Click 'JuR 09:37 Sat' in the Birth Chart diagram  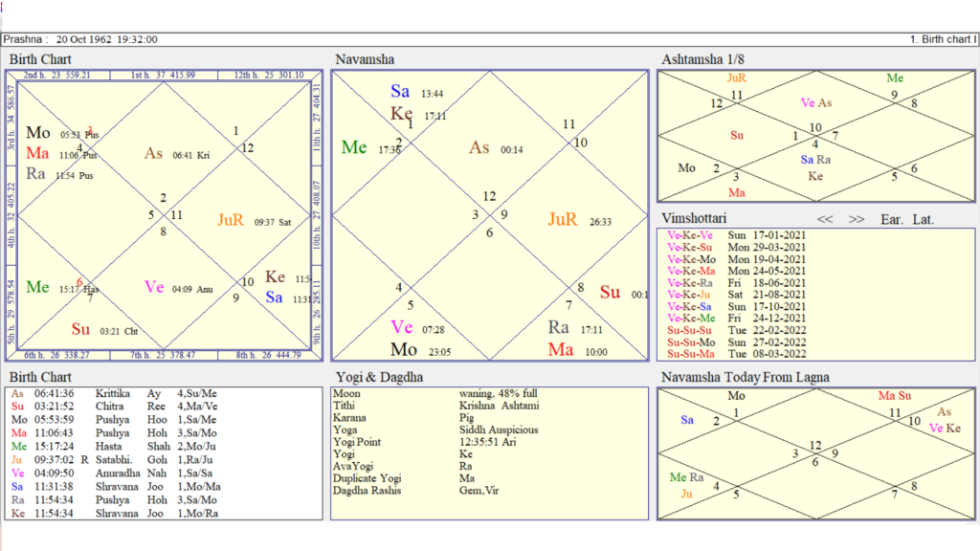[255, 220]
